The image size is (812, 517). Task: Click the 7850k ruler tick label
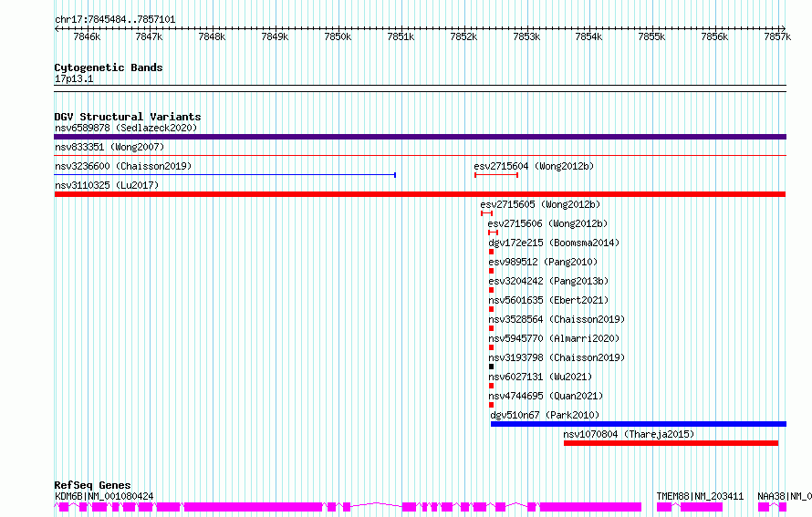(x=338, y=36)
